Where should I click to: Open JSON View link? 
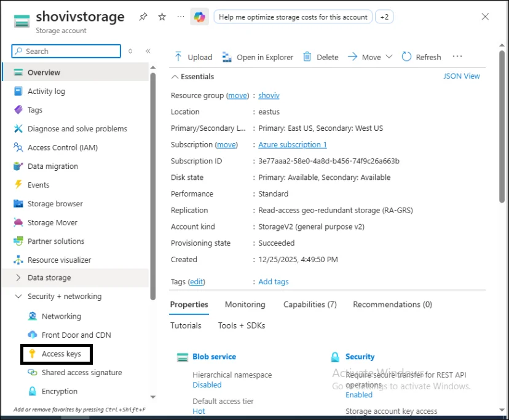[x=461, y=76]
